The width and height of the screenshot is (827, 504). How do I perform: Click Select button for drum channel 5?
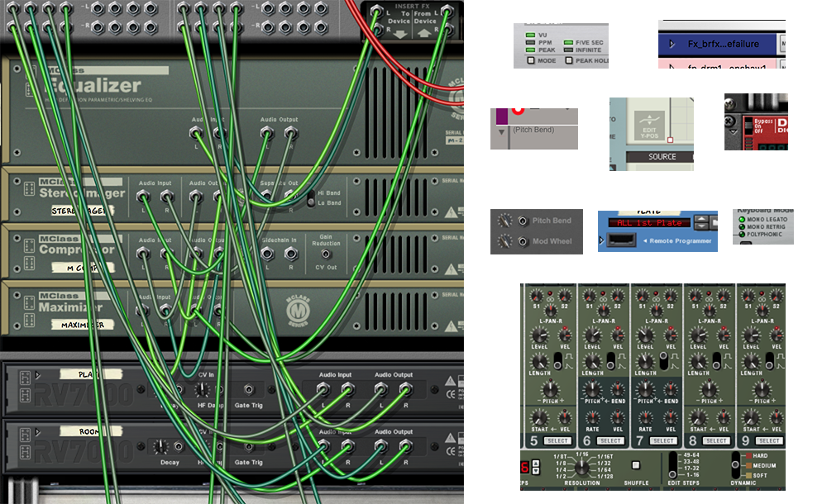click(557, 440)
